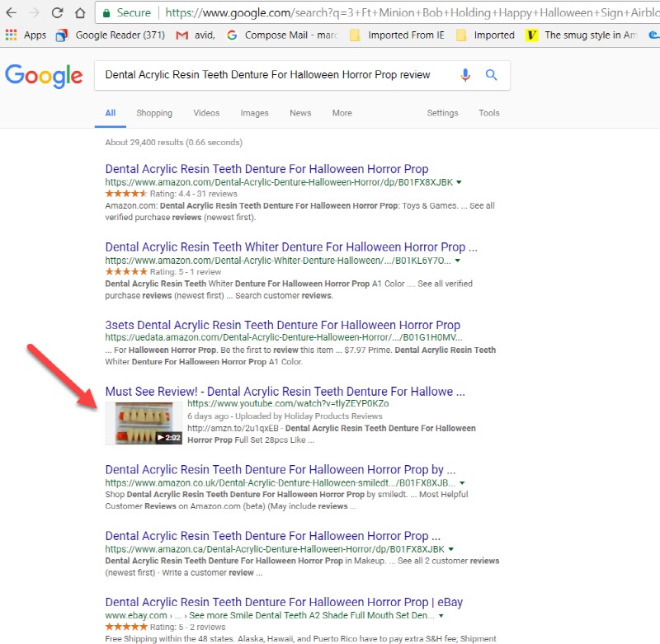
Task: Open the Compose Mail bookmark
Action: click(x=282, y=35)
